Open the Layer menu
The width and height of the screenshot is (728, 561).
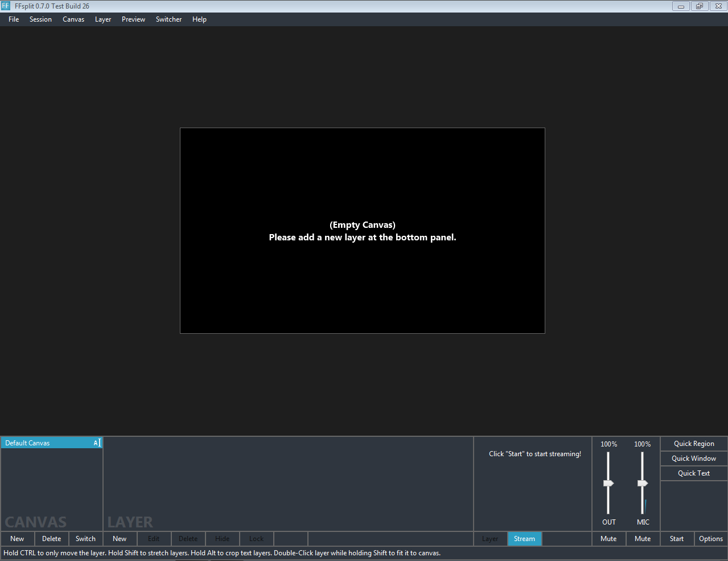click(103, 19)
